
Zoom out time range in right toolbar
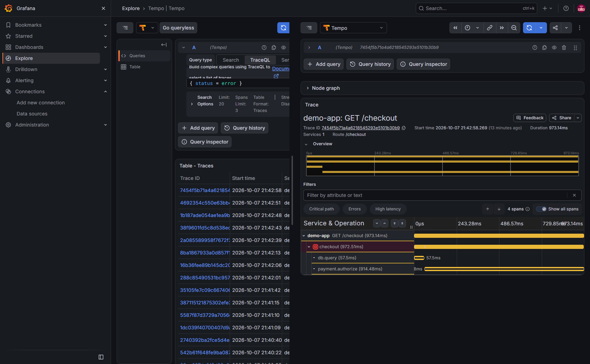coord(514,28)
